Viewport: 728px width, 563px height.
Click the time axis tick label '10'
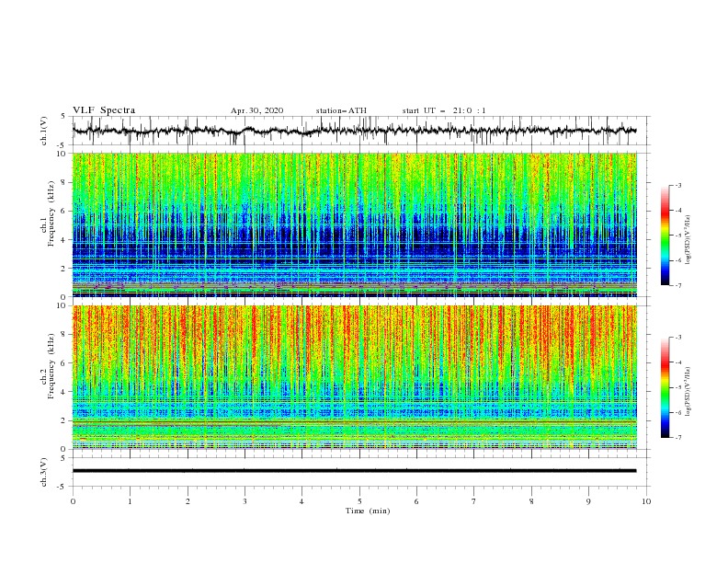646,501
